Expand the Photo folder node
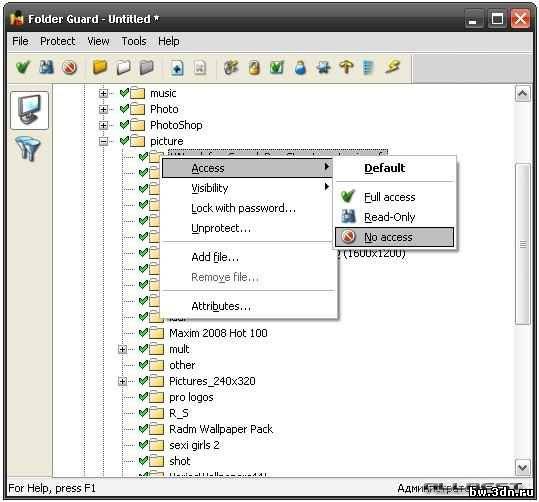Image resolution: width=539 pixels, height=502 pixels. pyautogui.click(x=103, y=110)
